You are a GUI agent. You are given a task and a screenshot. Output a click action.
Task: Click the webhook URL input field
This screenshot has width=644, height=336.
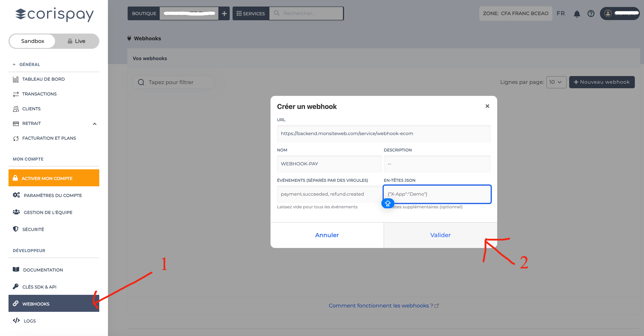tap(384, 134)
